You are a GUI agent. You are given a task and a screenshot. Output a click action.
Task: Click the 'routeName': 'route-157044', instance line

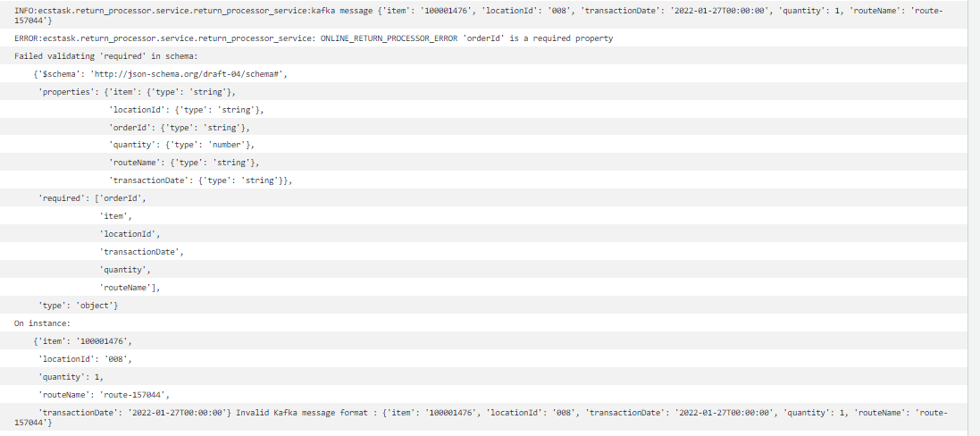[x=484, y=394]
